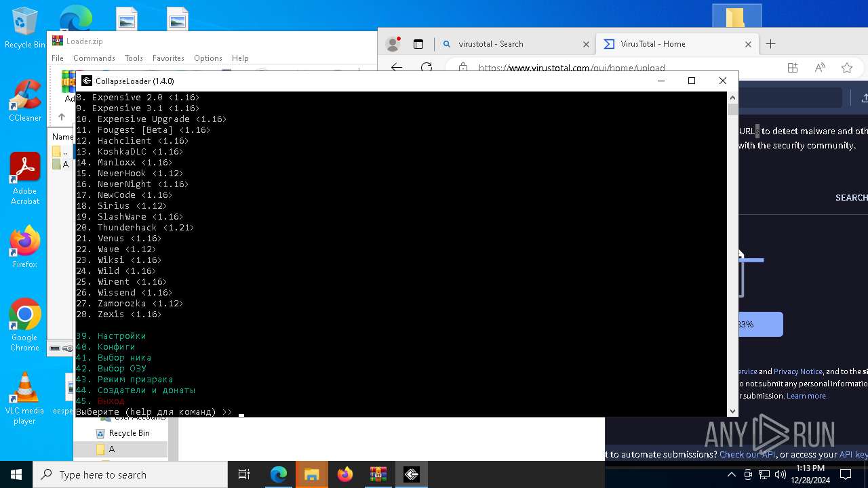This screenshot has height=488, width=868.
Task: Open new tab in Edge
Action: pyautogui.click(x=770, y=44)
